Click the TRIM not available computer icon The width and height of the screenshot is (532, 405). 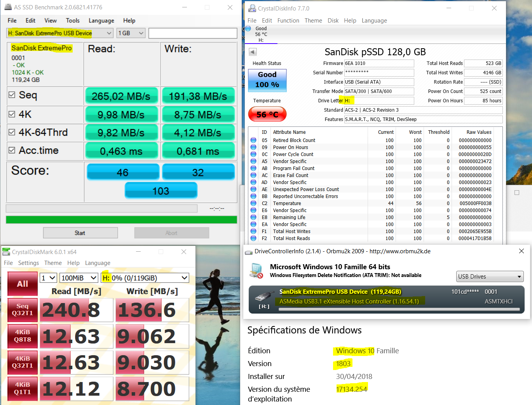click(x=256, y=271)
